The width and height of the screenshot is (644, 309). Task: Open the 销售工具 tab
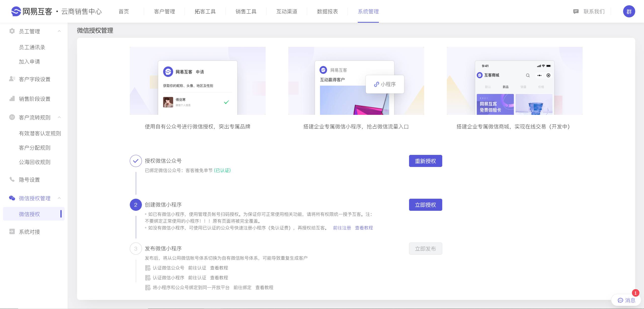[x=246, y=12]
